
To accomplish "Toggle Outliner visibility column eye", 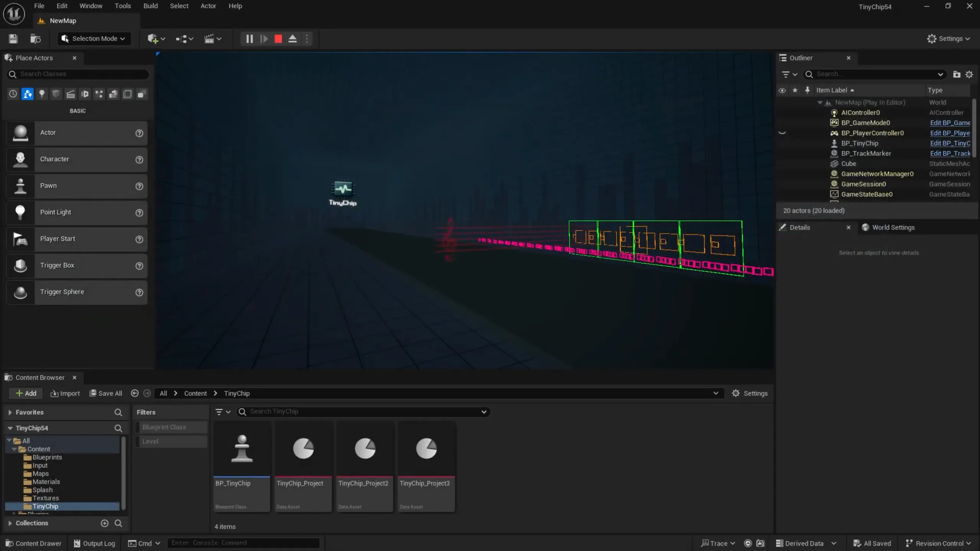I will pos(782,90).
